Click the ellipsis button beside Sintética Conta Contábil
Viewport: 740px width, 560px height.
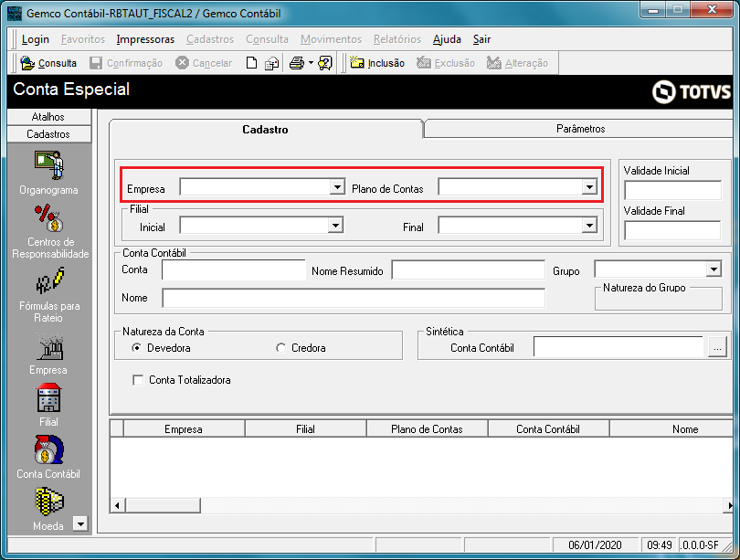[x=717, y=348]
